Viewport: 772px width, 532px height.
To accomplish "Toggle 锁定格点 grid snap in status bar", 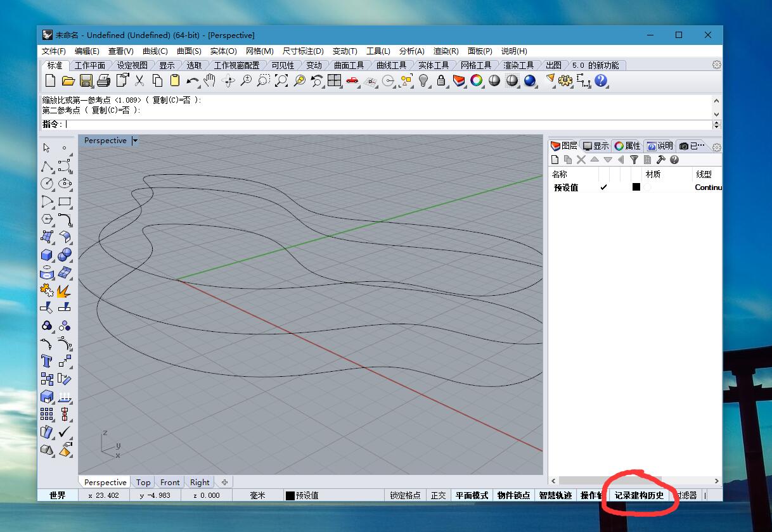I will 405,495.
